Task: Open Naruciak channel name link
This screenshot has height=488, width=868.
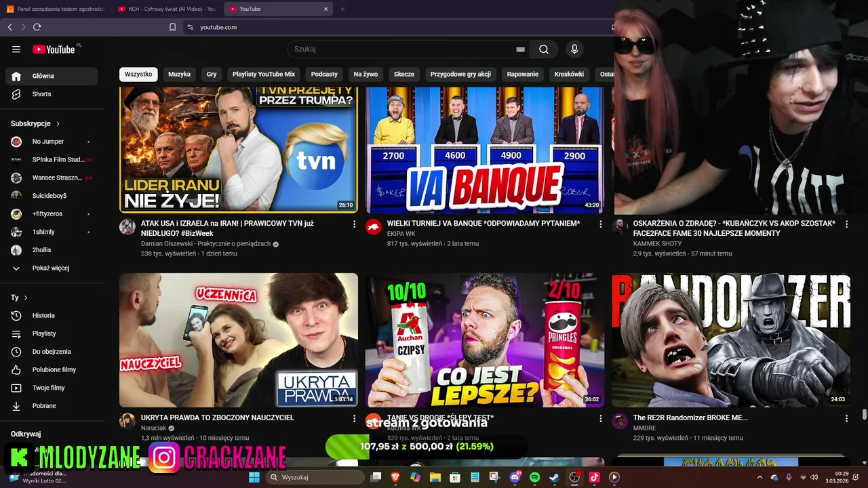Action: (x=153, y=428)
